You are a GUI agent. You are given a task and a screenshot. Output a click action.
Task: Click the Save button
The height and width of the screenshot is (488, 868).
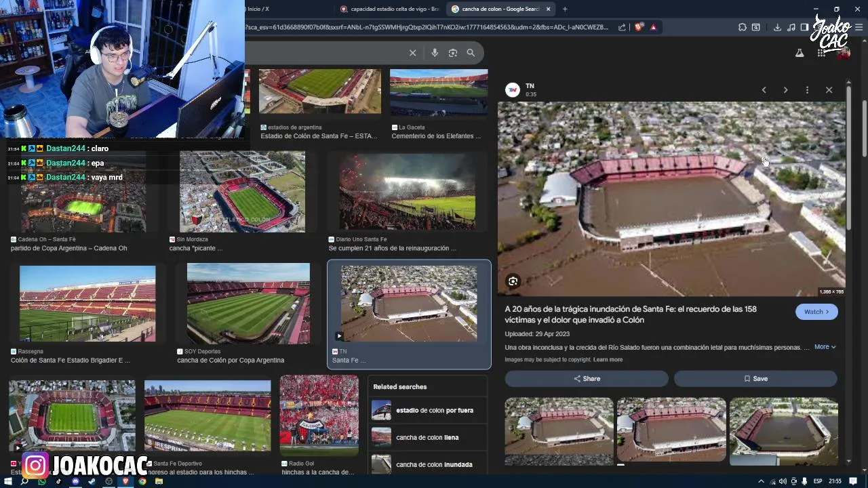(755, 379)
